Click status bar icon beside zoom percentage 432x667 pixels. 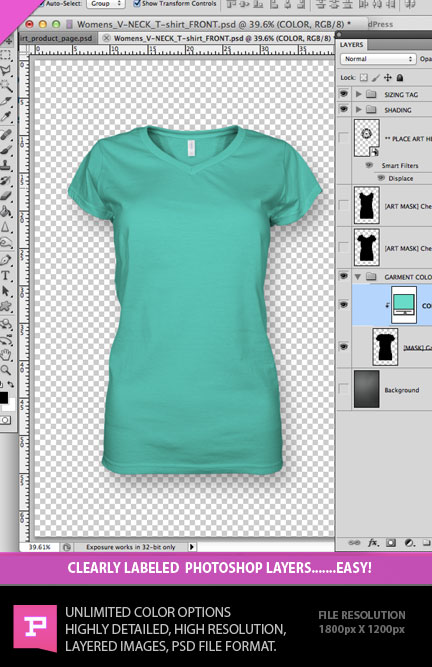(x=67, y=547)
